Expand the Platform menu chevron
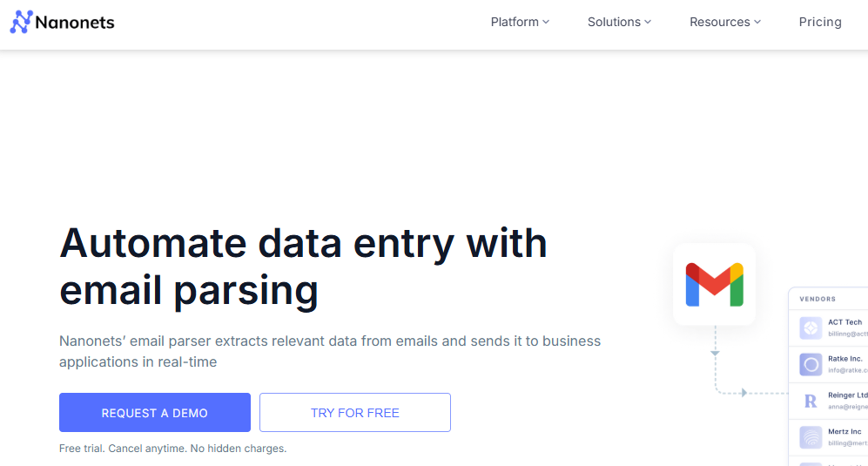 tap(547, 22)
